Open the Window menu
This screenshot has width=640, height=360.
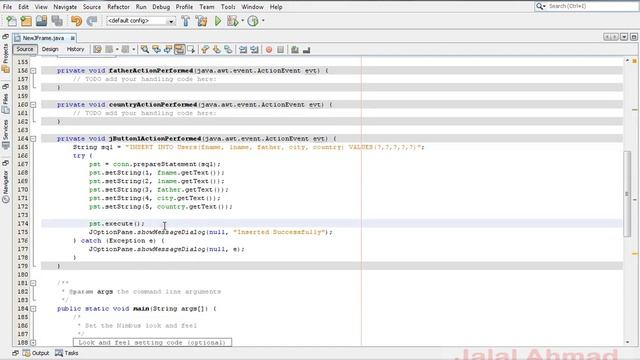tap(252, 7)
